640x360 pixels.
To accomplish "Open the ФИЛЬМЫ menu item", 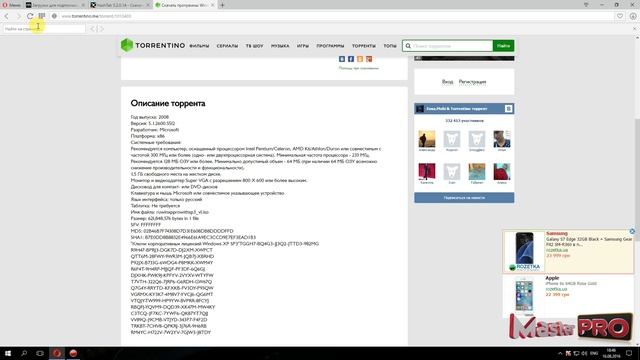I will point(199,46).
